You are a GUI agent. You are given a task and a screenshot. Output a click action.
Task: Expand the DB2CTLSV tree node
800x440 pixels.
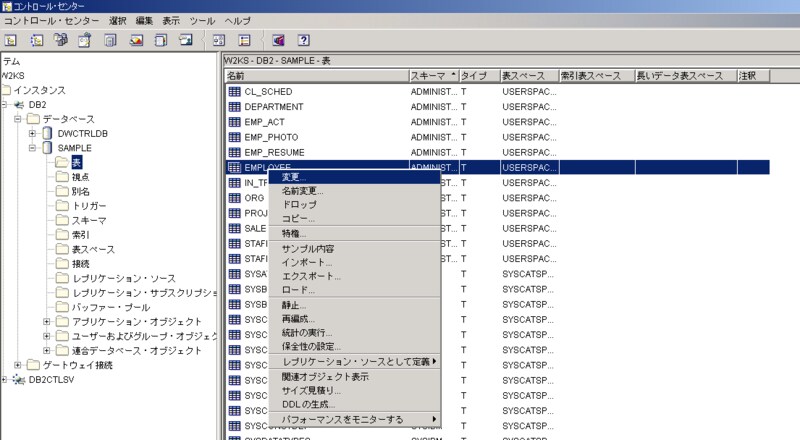coord(4,379)
